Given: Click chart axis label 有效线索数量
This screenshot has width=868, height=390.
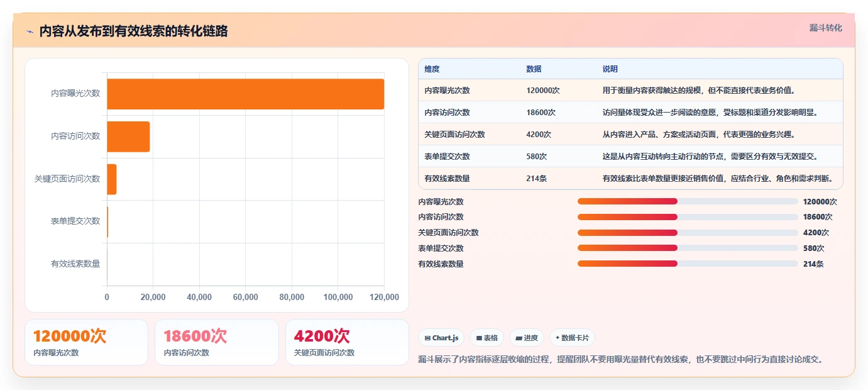Looking at the screenshot, I should 75,264.
